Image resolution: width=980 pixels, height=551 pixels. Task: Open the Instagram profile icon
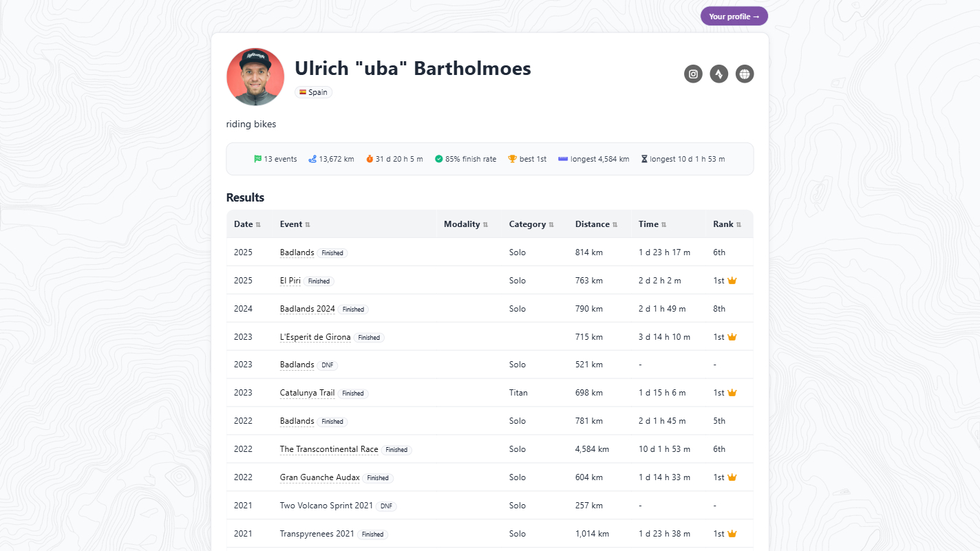pos(693,74)
